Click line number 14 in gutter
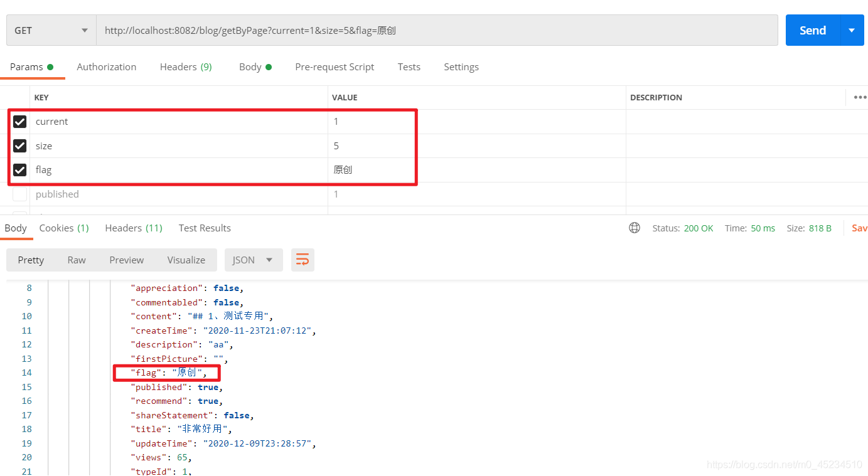Image resolution: width=868 pixels, height=476 pixels. point(26,373)
